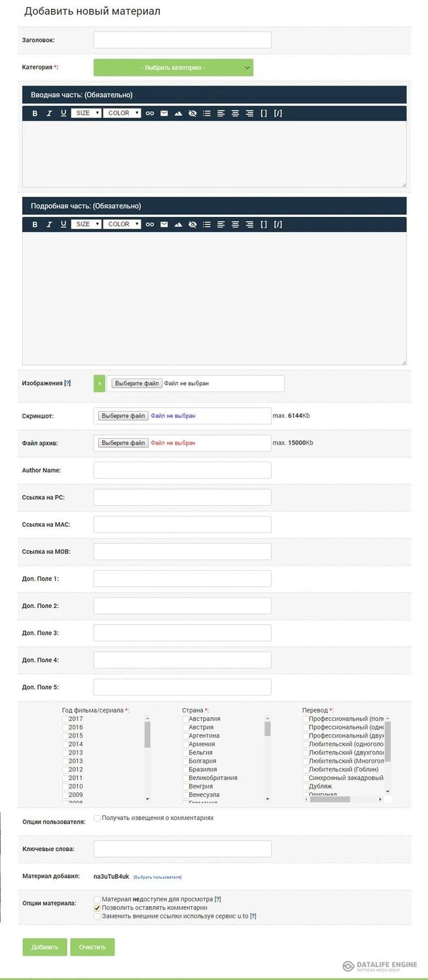428x980 pixels.
Task: Align right in the Подробная часть toolbar
Action: [x=249, y=224]
